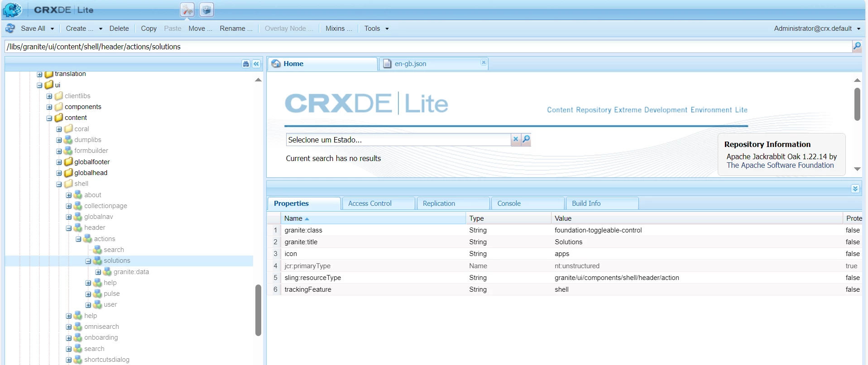Sort by the Name column header
The width and height of the screenshot is (868, 365).
373,218
